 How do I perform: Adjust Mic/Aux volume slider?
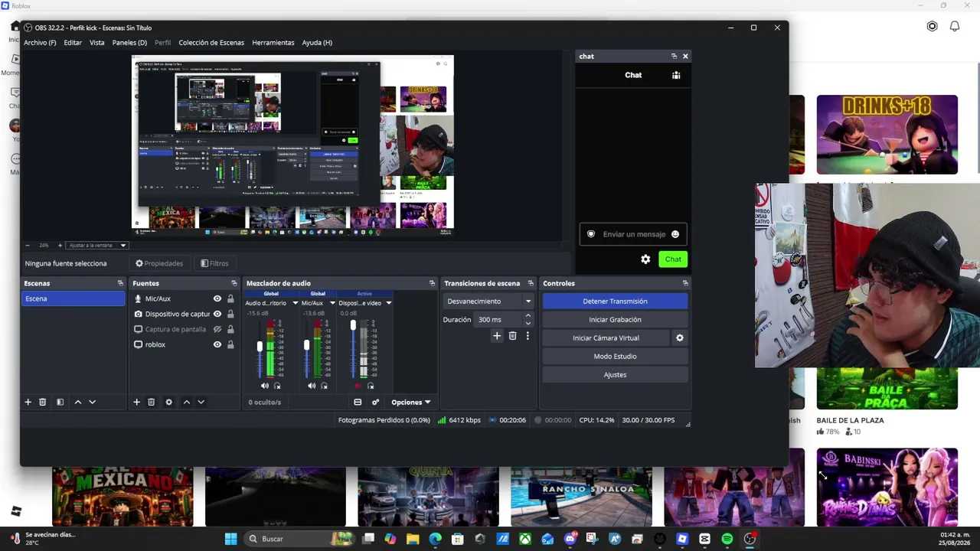[x=306, y=346]
